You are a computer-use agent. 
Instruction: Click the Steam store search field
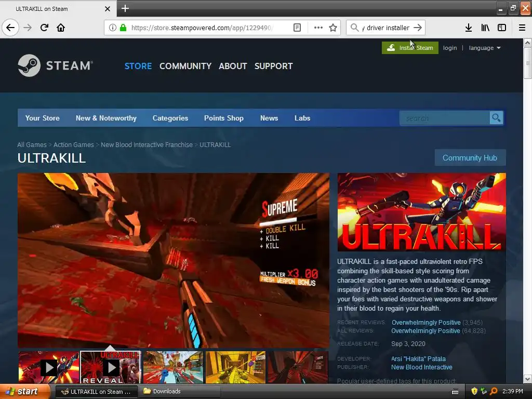click(x=445, y=118)
